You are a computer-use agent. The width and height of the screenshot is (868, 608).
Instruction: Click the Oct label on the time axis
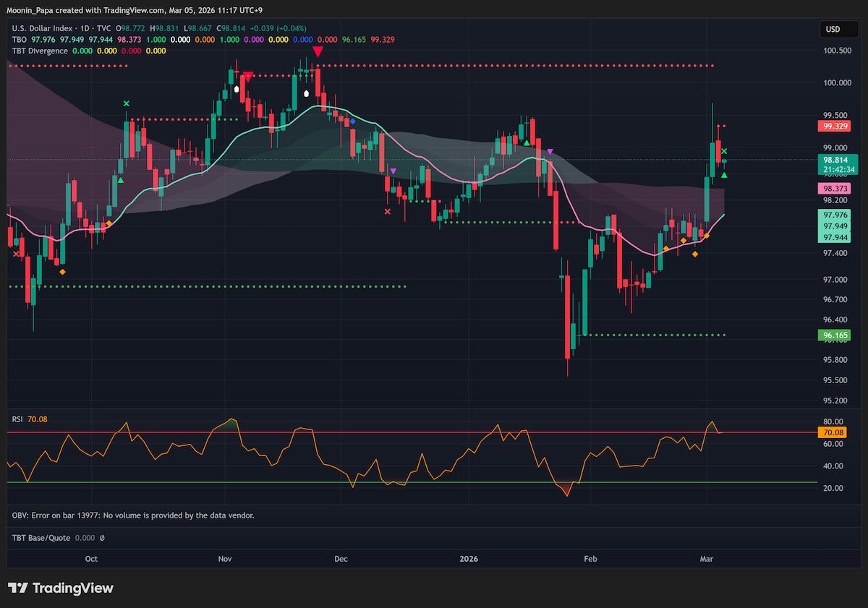(x=91, y=559)
